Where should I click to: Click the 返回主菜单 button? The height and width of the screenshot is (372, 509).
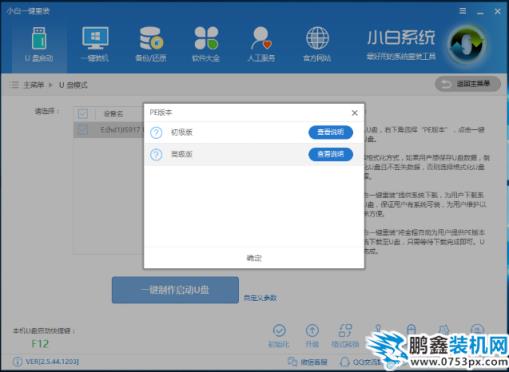click(x=468, y=84)
